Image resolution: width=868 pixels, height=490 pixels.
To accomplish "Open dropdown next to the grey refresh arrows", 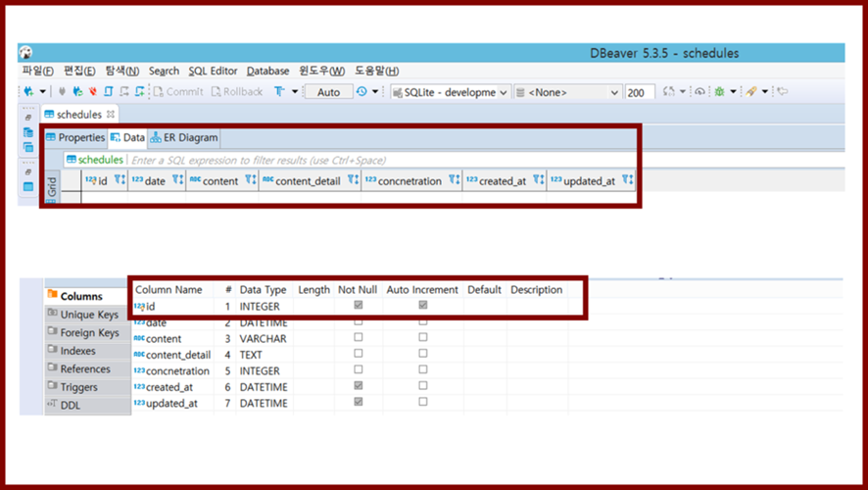I will coord(683,92).
